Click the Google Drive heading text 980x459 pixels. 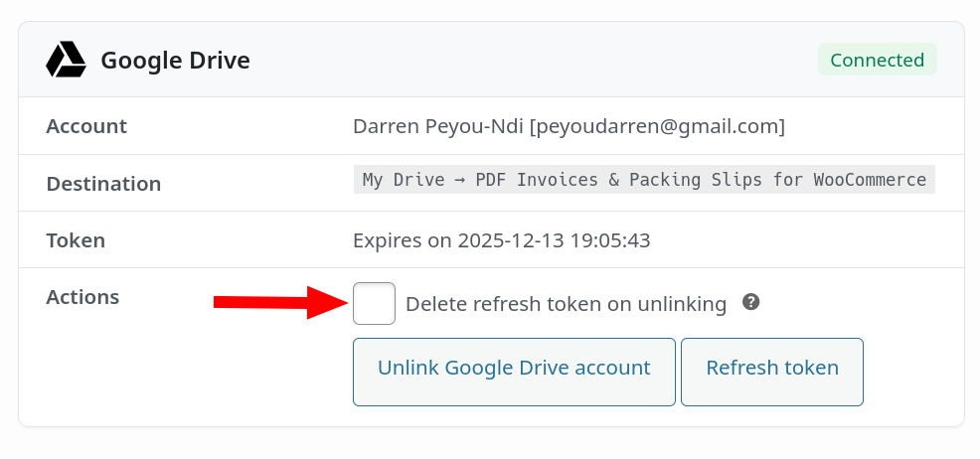[175, 61]
